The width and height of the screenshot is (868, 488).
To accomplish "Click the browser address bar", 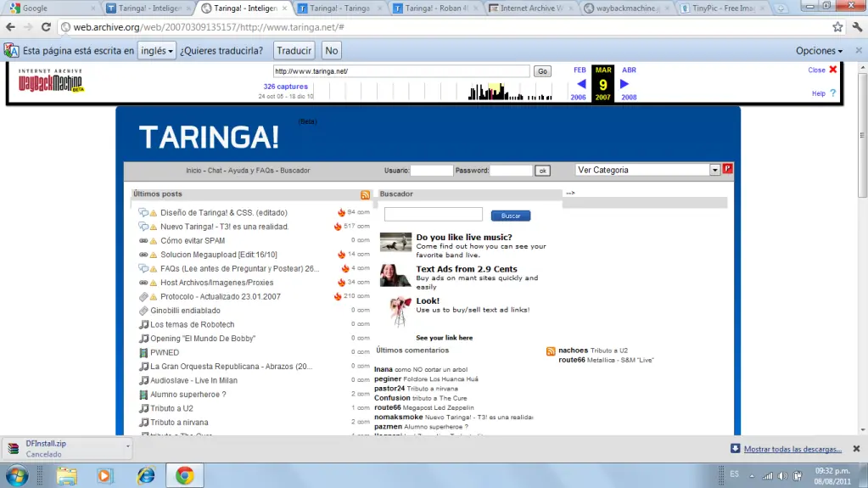I will 443,26.
